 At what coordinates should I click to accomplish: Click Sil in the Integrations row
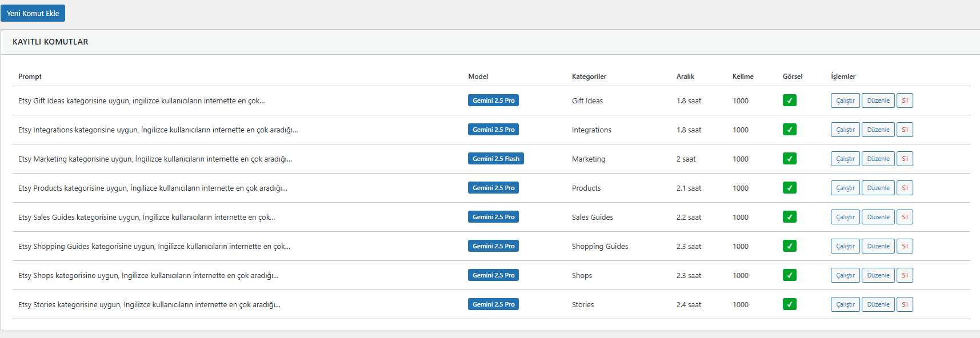[x=905, y=130]
